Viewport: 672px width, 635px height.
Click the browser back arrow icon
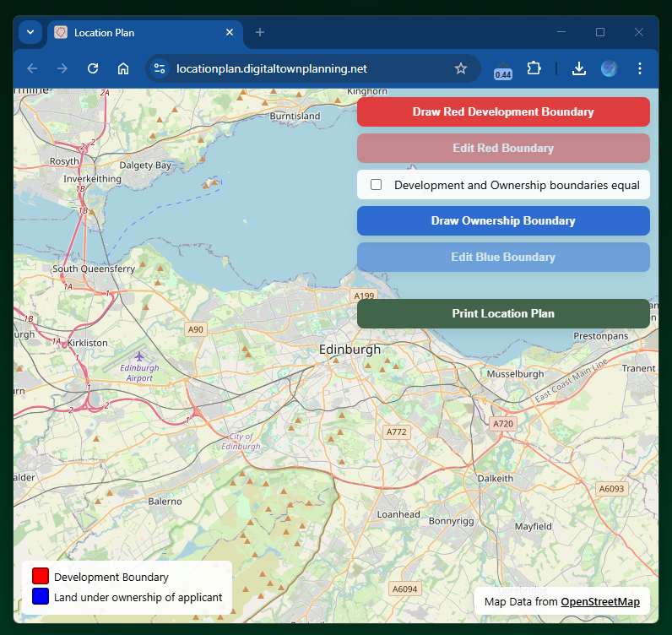click(x=32, y=68)
